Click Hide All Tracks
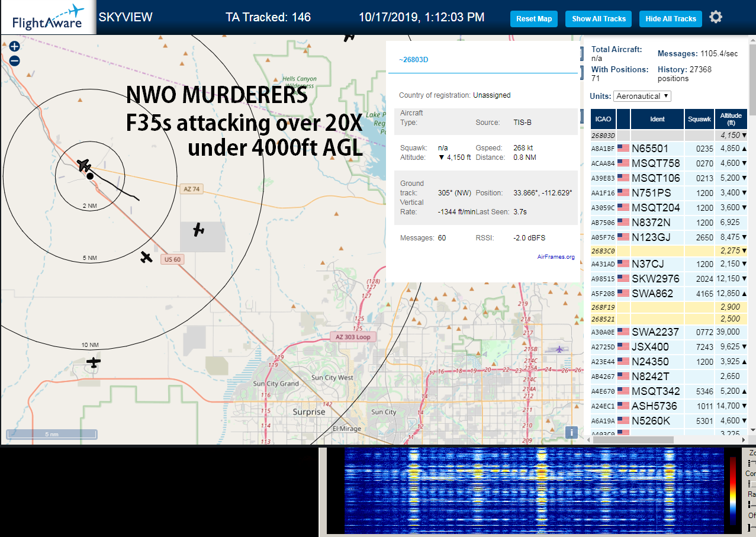Screen dimensions: 756x537 (x=671, y=19)
